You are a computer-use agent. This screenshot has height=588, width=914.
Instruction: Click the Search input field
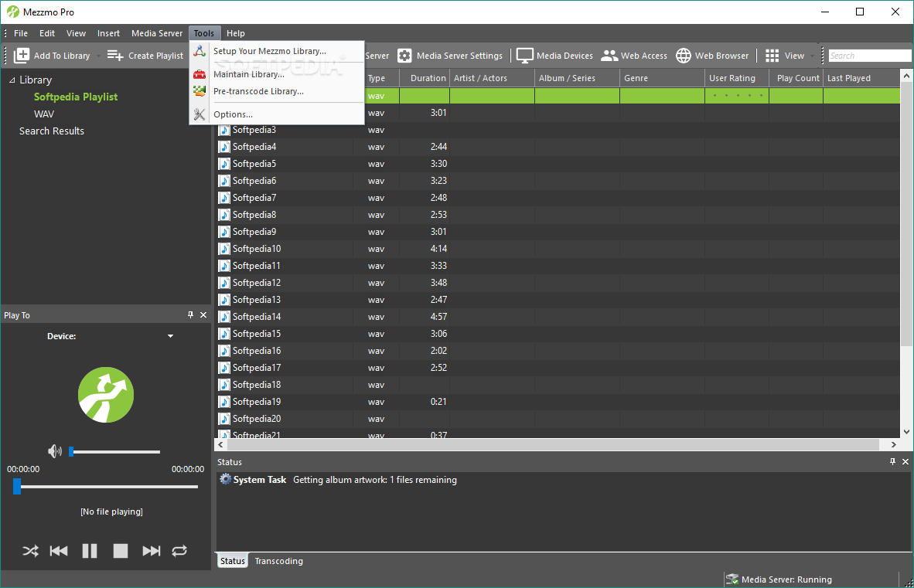[870, 56]
